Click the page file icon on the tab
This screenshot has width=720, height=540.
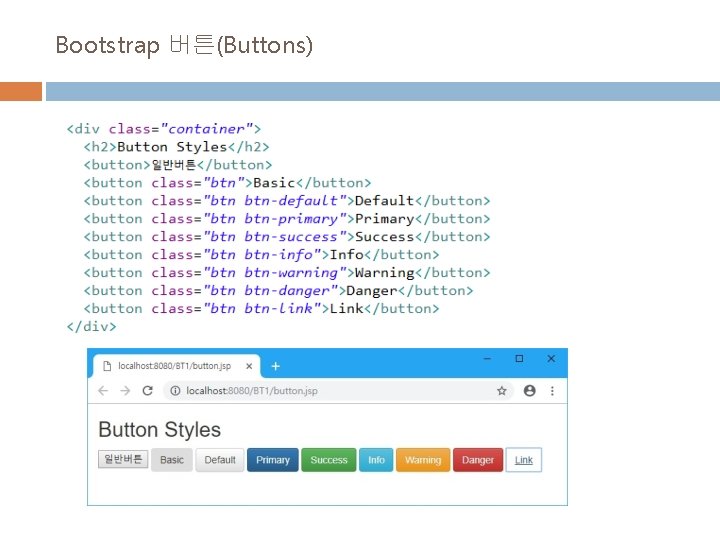pyautogui.click(x=107, y=366)
